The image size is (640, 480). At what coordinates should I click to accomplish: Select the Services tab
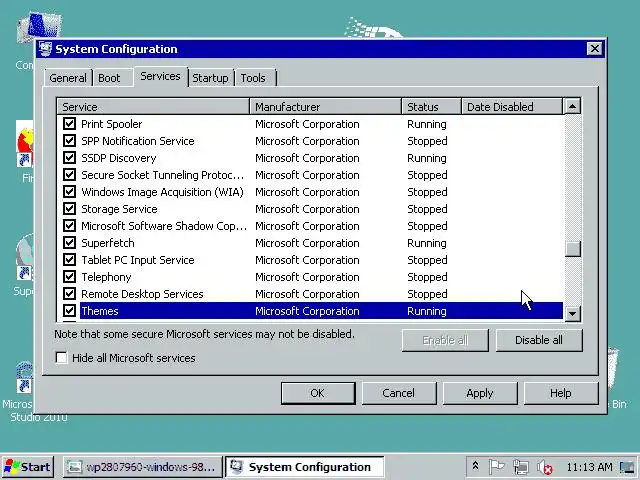click(160, 76)
